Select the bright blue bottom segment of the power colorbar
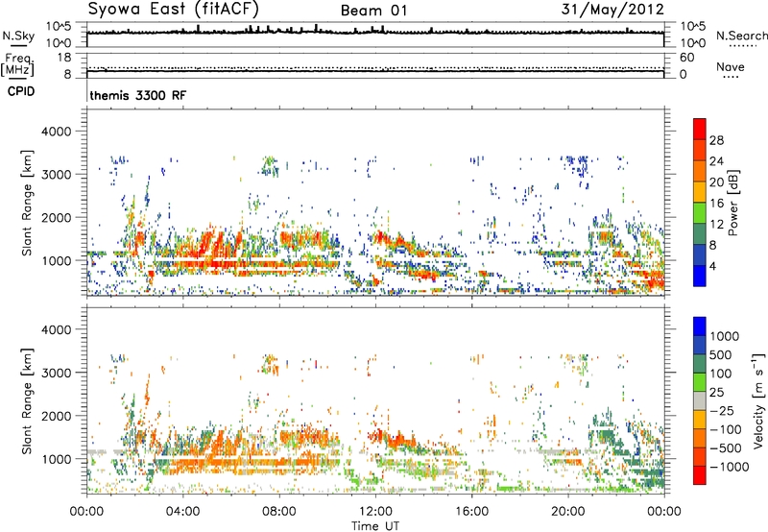768x532 pixels. pos(700,276)
